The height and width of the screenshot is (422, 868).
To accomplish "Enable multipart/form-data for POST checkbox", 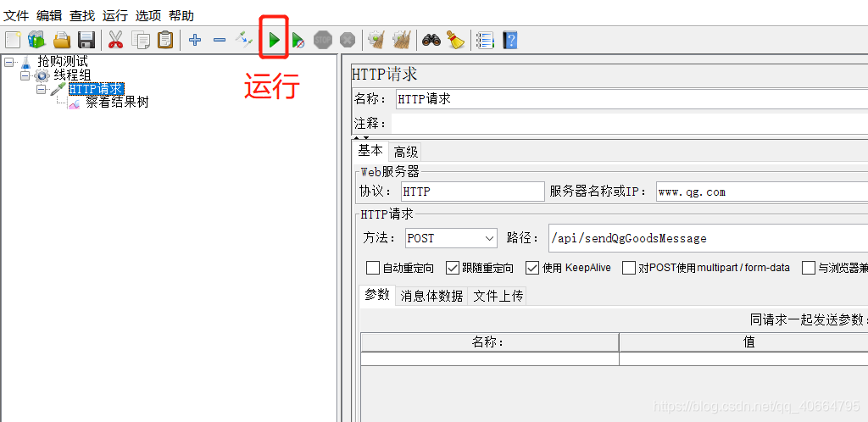I will (x=629, y=269).
